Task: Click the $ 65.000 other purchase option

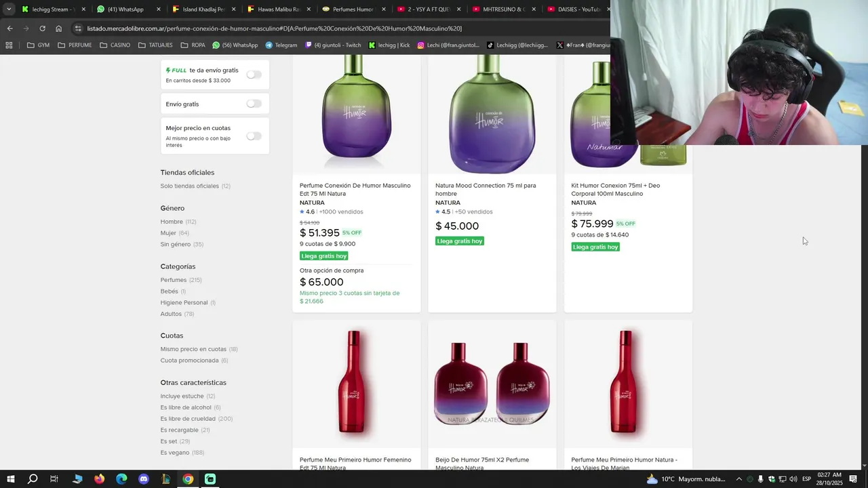Action: [321, 282]
